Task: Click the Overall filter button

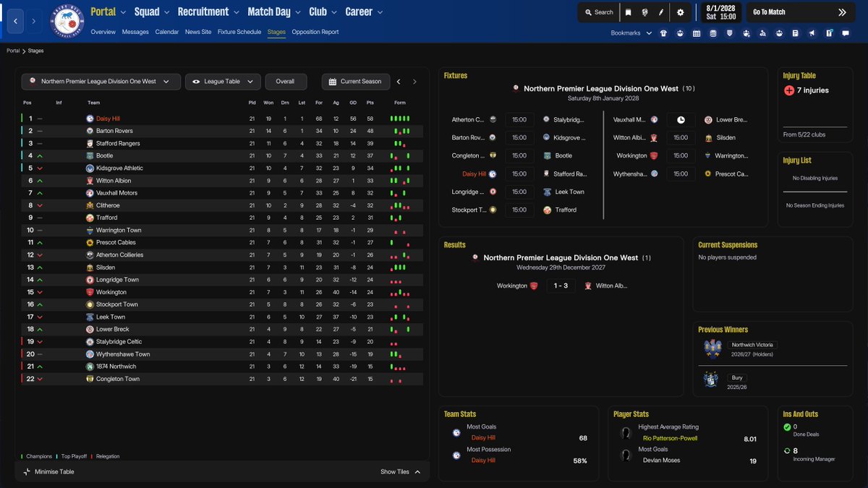Action: click(285, 82)
